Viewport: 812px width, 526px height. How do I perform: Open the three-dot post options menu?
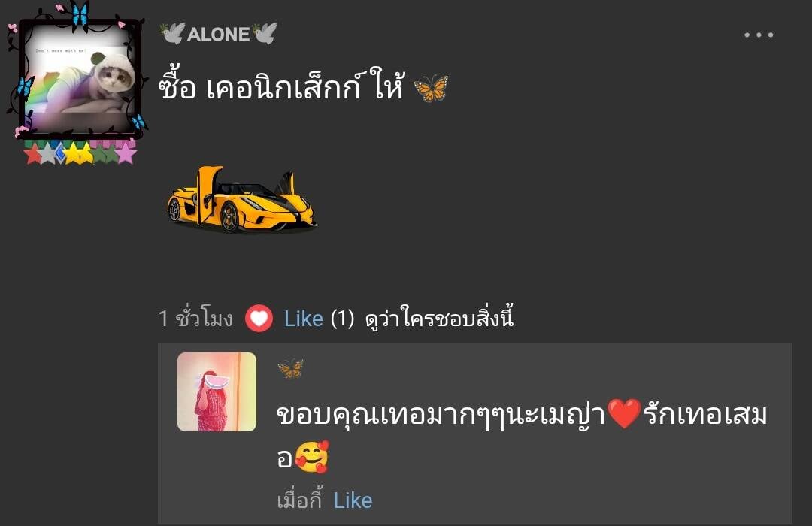click(759, 35)
